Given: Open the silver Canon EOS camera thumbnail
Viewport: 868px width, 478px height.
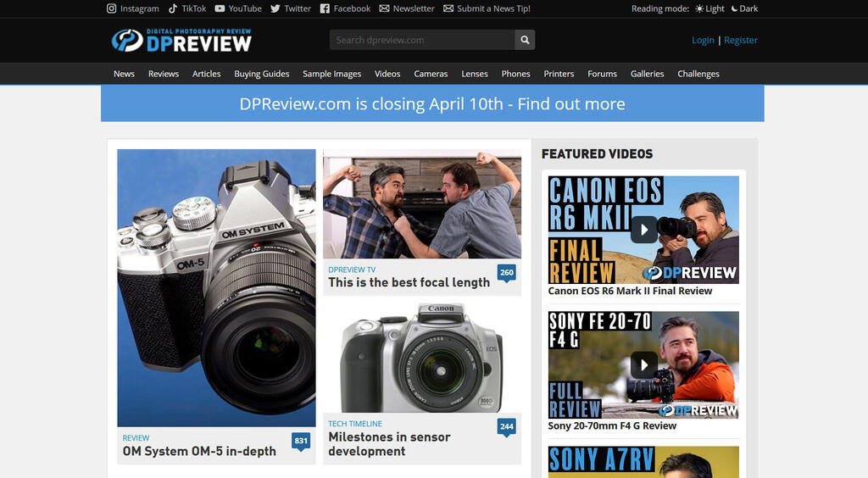Looking at the screenshot, I should point(422,358).
